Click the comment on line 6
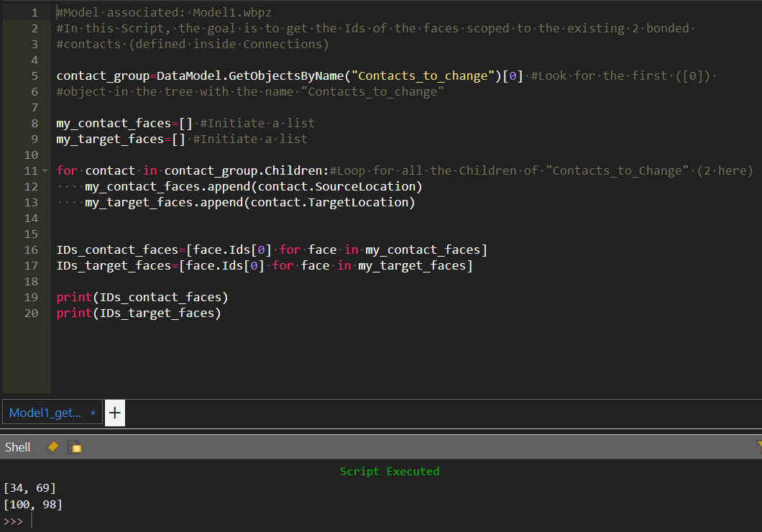The height and width of the screenshot is (532, 762). pyautogui.click(x=250, y=92)
